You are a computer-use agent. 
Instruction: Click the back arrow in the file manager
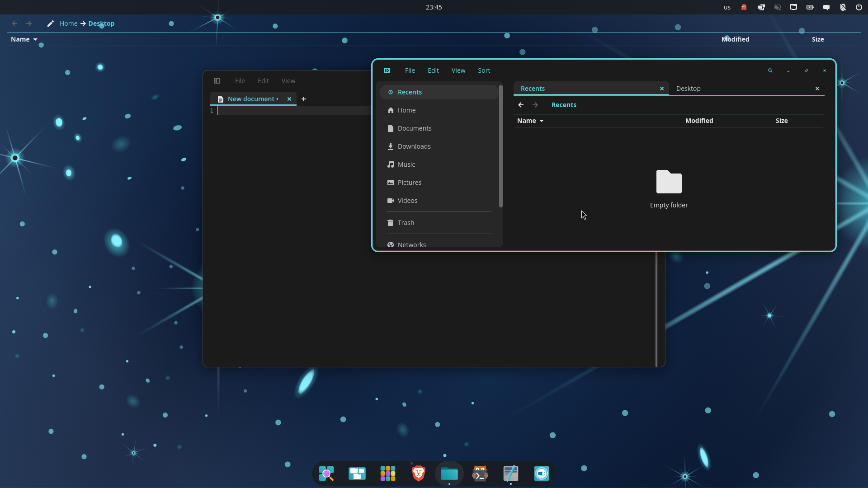point(521,105)
